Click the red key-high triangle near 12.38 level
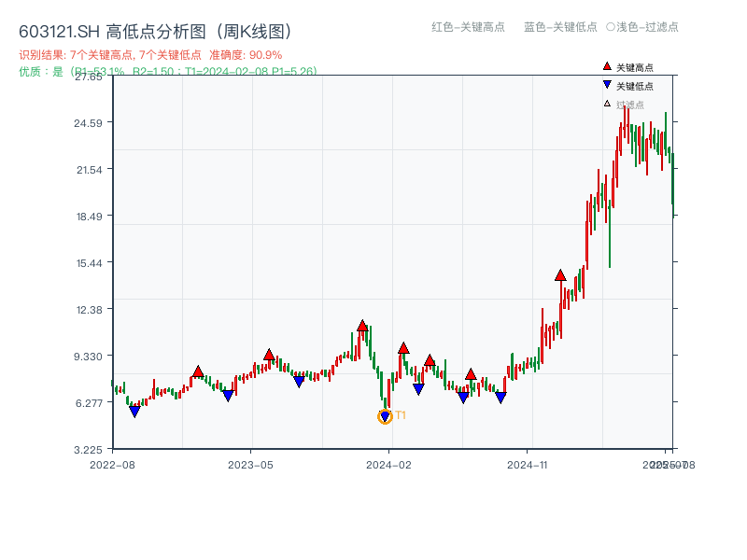Viewport: 747px width, 560px height. pyautogui.click(x=362, y=326)
